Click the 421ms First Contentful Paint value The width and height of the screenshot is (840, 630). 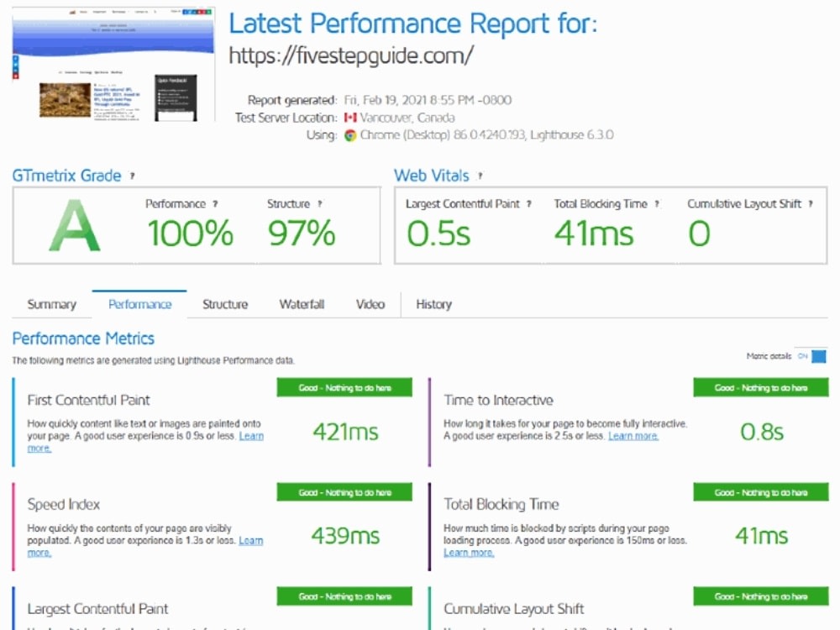pos(345,432)
